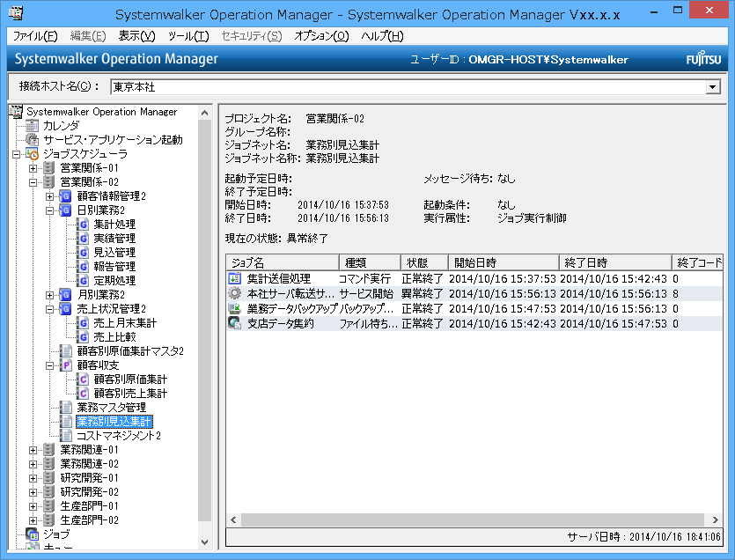Image resolution: width=735 pixels, height=560 pixels.
Task: Click the 本社サーバ転送 service gear icon
Action: point(234,293)
